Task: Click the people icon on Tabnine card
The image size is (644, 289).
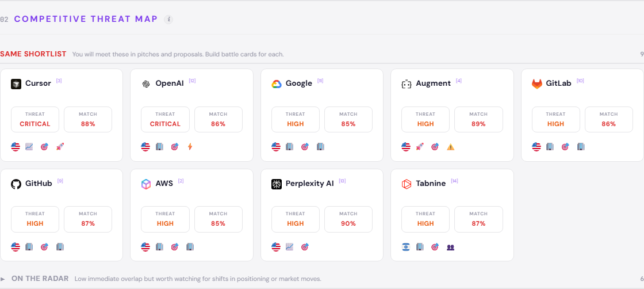Action: click(x=451, y=247)
